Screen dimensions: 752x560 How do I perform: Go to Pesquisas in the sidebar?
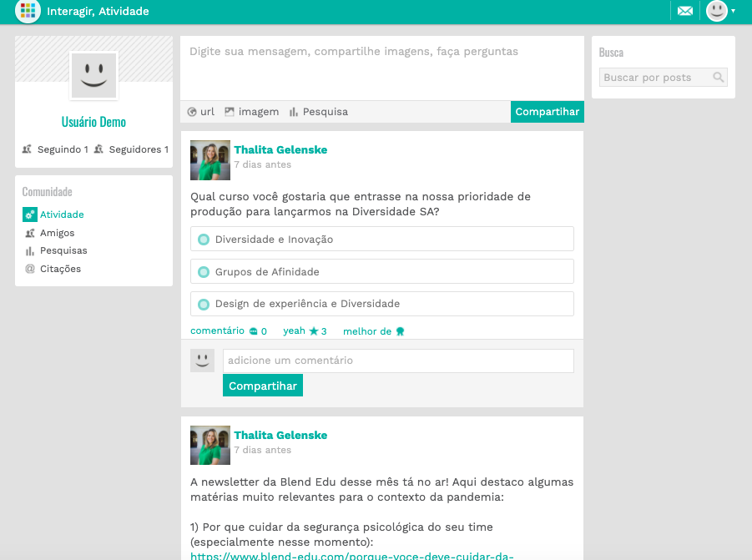[63, 250]
